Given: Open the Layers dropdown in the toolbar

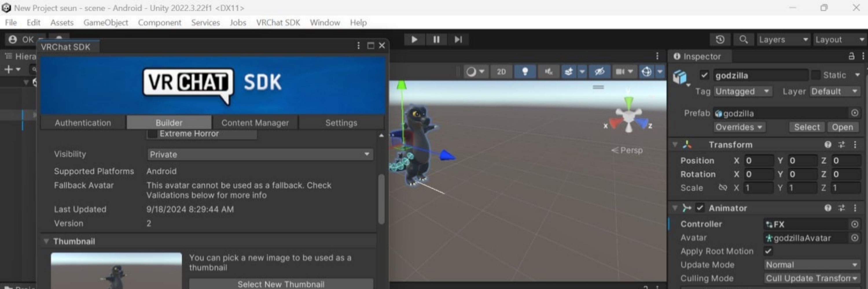Looking at the screenshot, I should coord(784,40).
